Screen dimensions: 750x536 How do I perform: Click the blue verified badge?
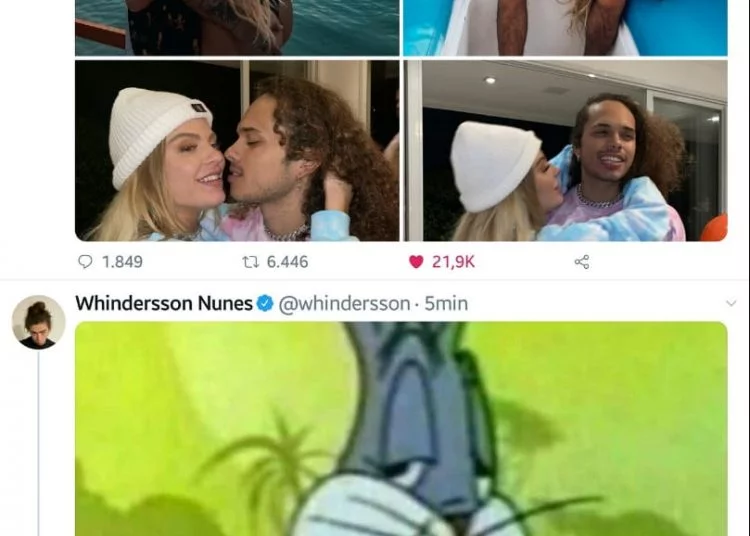pyautogui.click(x=265, y=303)
